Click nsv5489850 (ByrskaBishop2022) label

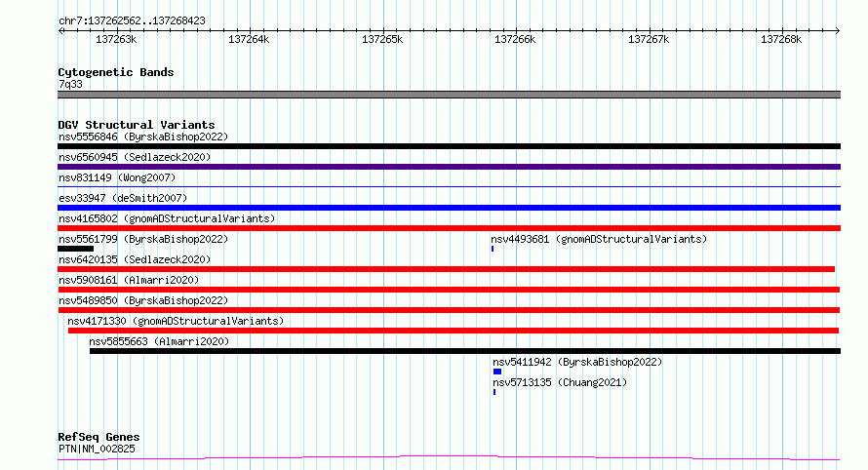[x=143, y=300]
